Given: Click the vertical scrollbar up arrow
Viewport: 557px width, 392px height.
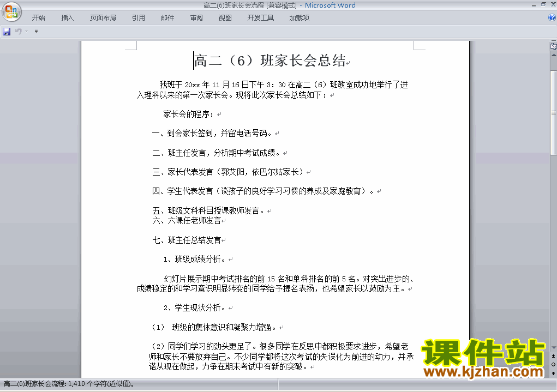Looking at the screenshot, I should (x=553, y=55).
